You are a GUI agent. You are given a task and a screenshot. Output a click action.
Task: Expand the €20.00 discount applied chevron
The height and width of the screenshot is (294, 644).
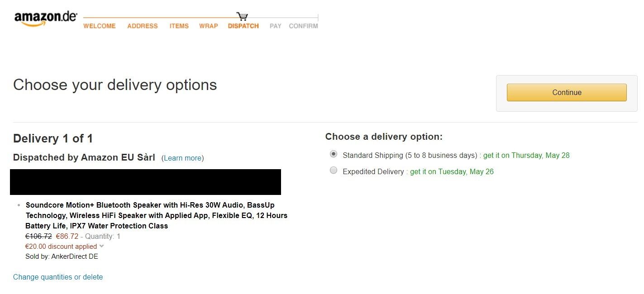101,246
